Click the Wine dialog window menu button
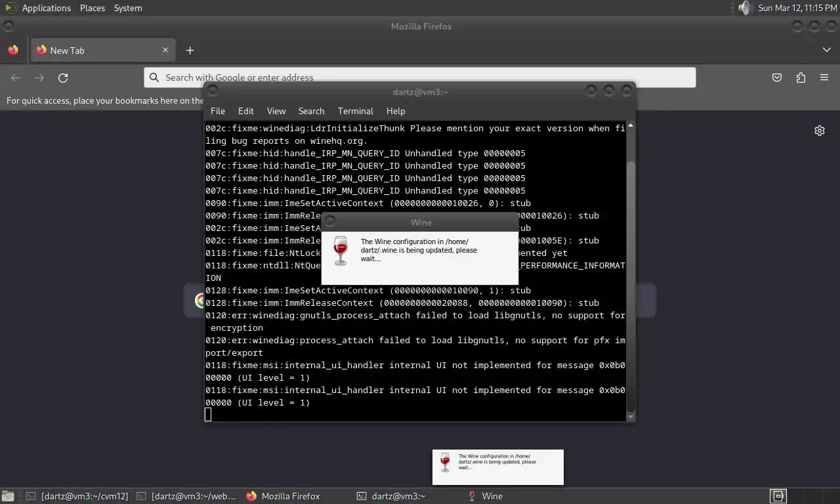The height and width of the screenshot is (504, 840). (330, 222)
